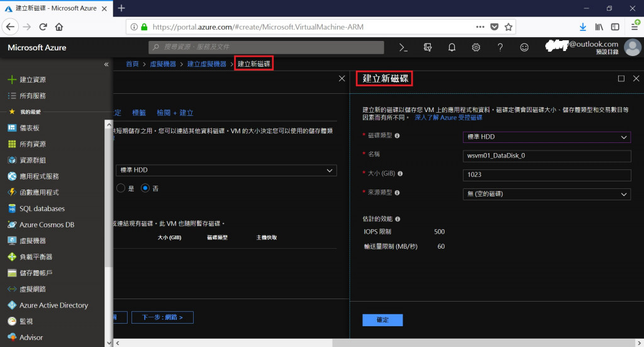Open 所有服務 list icon
This screenshot has width=644, height=347.
tap(12, 96)
